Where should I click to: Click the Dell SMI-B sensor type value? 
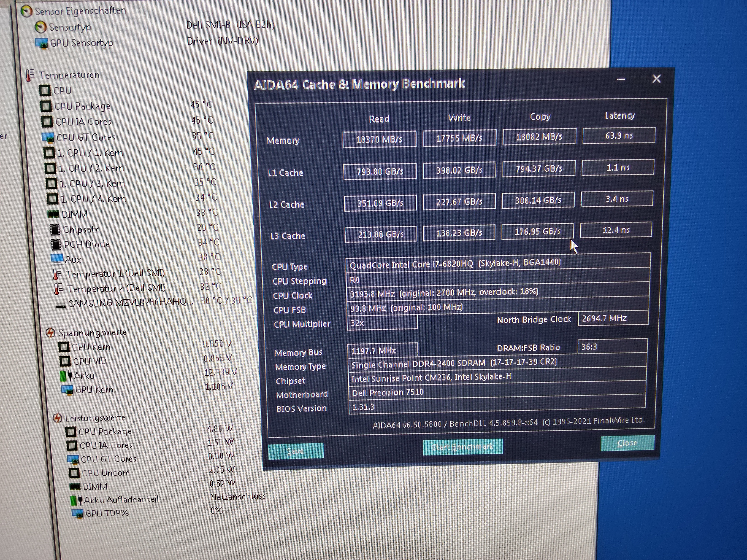point(230,25)
